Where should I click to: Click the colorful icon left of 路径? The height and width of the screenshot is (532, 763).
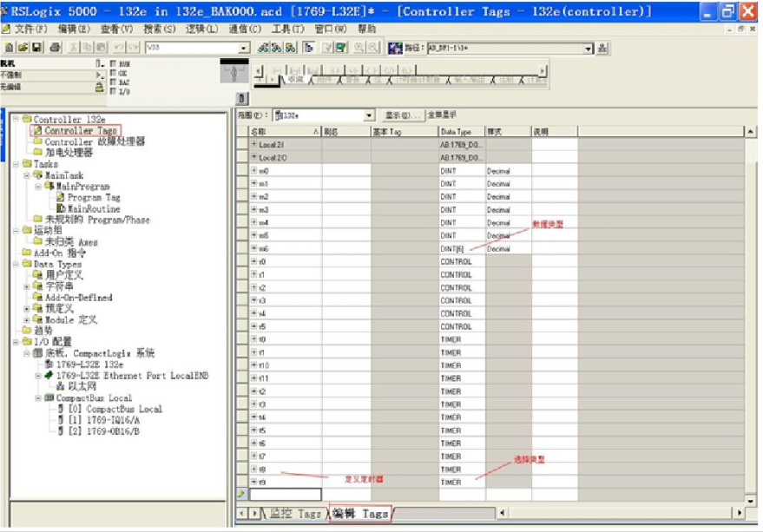click(395, 48)
